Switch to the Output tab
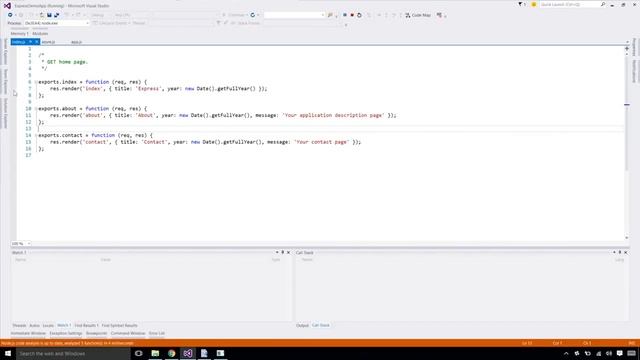 302,326
